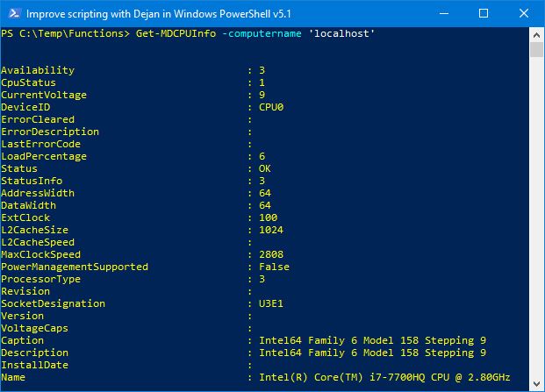Click the Intel Core i7-7700HQ name text
Screen dimensions: 545x392
tap(384, 377)
